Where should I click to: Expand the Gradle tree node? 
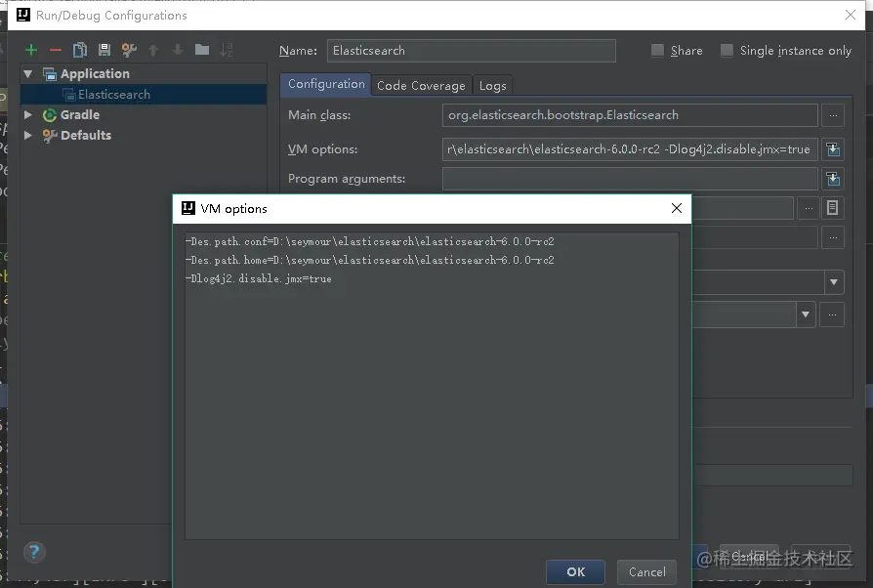(x=28, y=114)
